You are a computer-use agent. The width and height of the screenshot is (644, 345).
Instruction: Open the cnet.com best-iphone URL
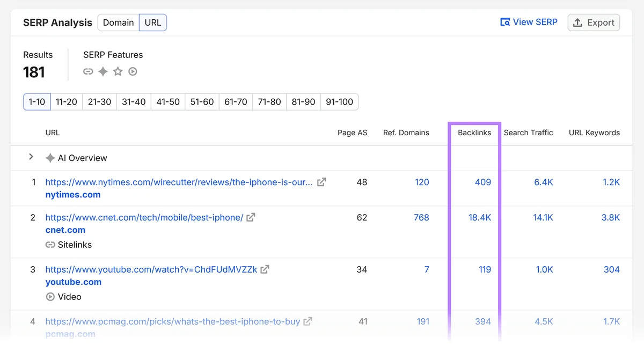point(144,217)
